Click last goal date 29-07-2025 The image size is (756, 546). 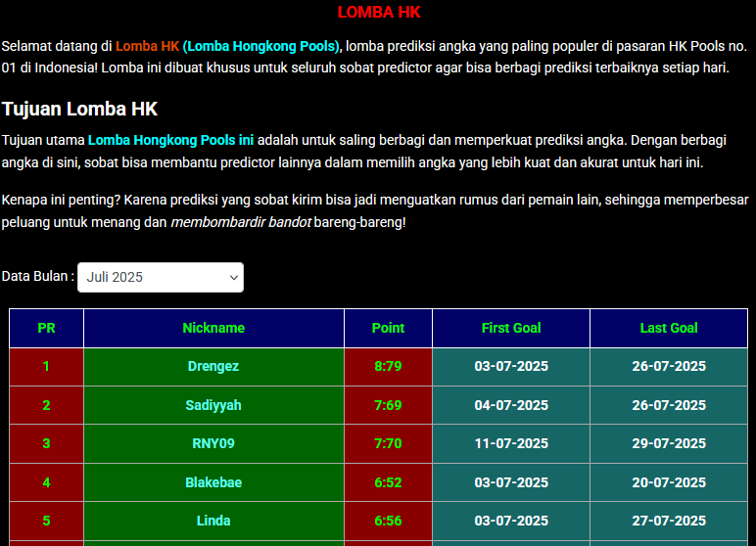click(669, 443)
